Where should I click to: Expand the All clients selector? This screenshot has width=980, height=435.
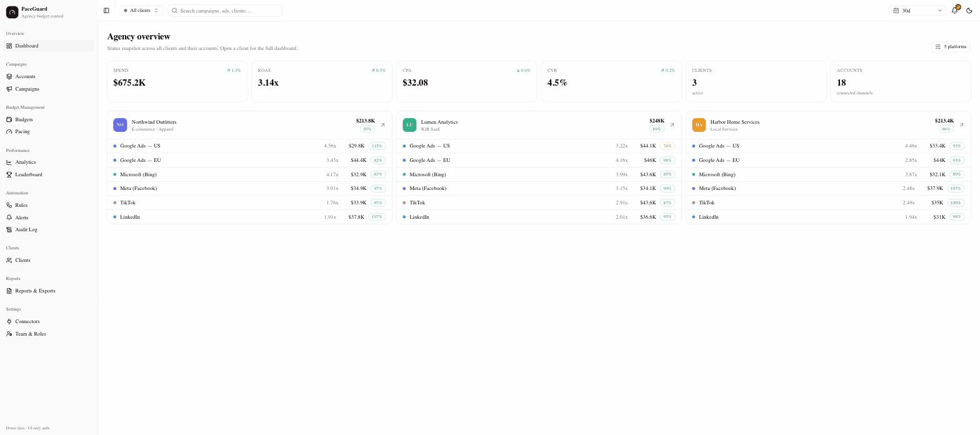point(141,11)
